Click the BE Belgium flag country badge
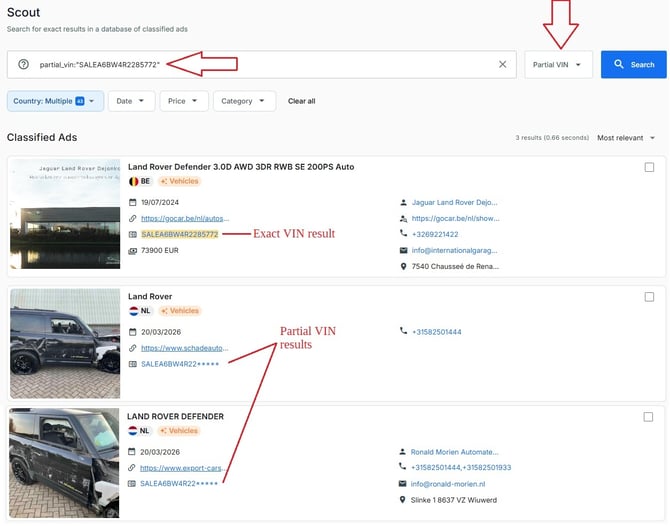 [140, 181]
